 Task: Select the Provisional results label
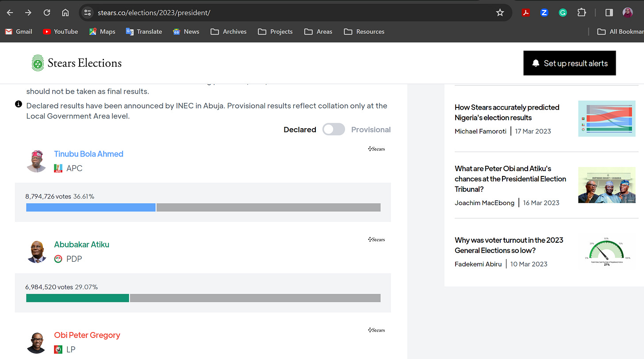(371, 130)
